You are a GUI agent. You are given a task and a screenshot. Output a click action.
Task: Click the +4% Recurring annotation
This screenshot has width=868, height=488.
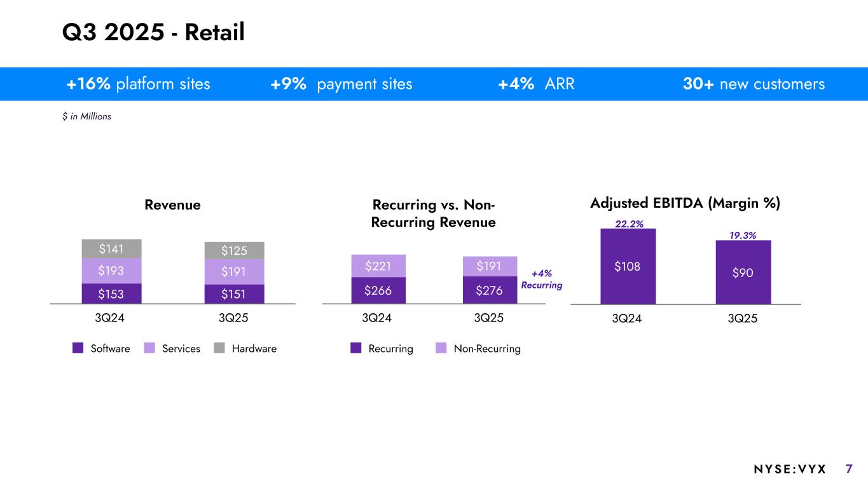coord(542,280)
